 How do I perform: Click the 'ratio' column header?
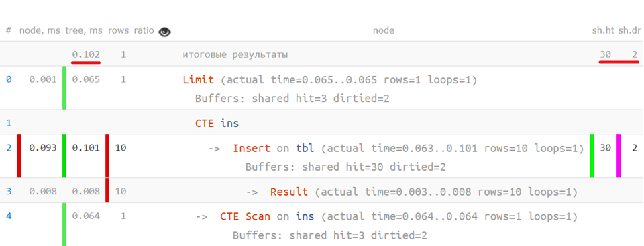click(144, 30)
